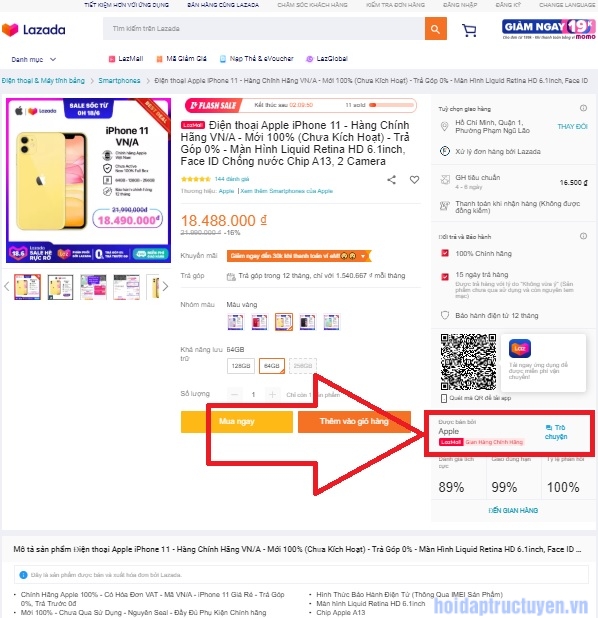Share the product using share icon
The image size is (598, 618).
pyautogui.click(x=391, y=180)
